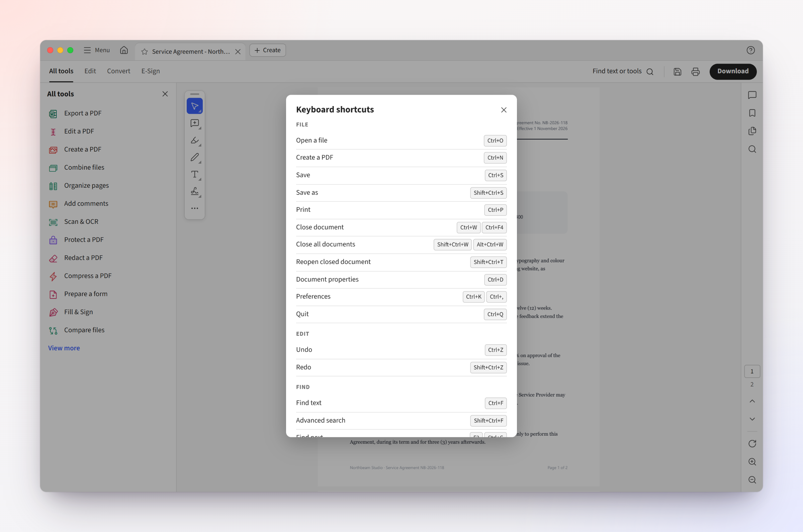Zoom in with the magnifier plus
Screen dimensions: 803x532
click(x=752, y=461)
